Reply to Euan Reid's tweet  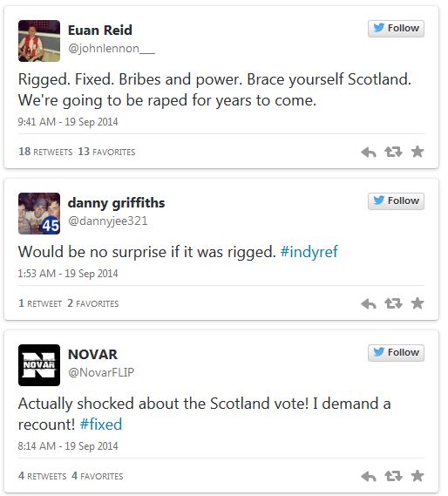click(369, 153)
